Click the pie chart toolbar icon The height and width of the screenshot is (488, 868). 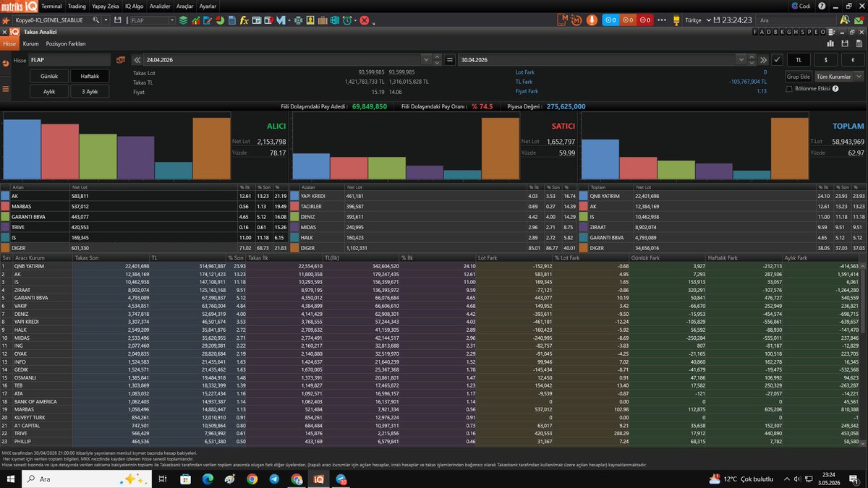[x=220, y=20]
